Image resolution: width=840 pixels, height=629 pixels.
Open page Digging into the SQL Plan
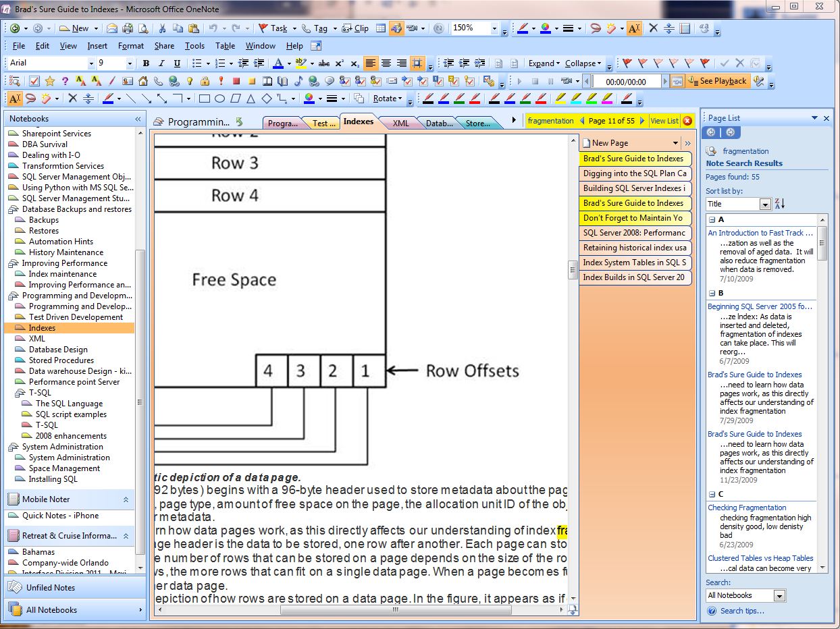click(635, 173)
